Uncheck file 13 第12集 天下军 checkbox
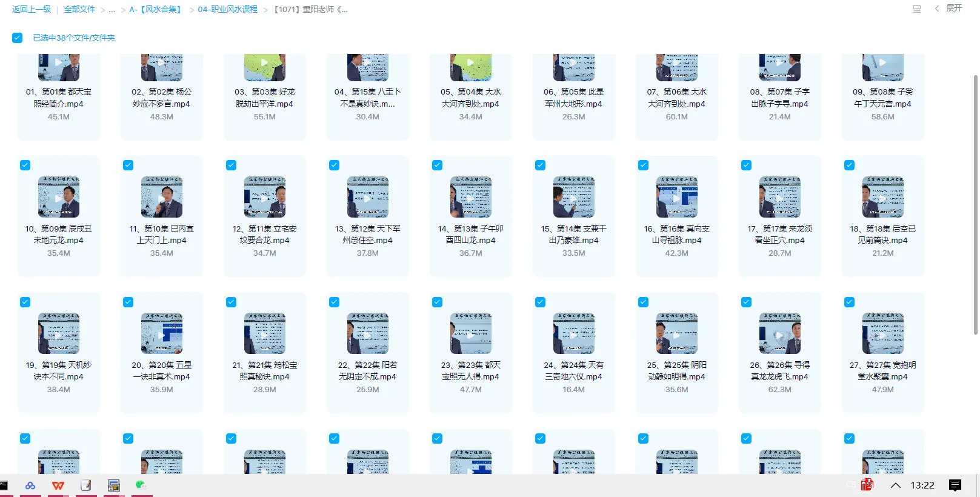980x497 pixels. click(335, 165)
